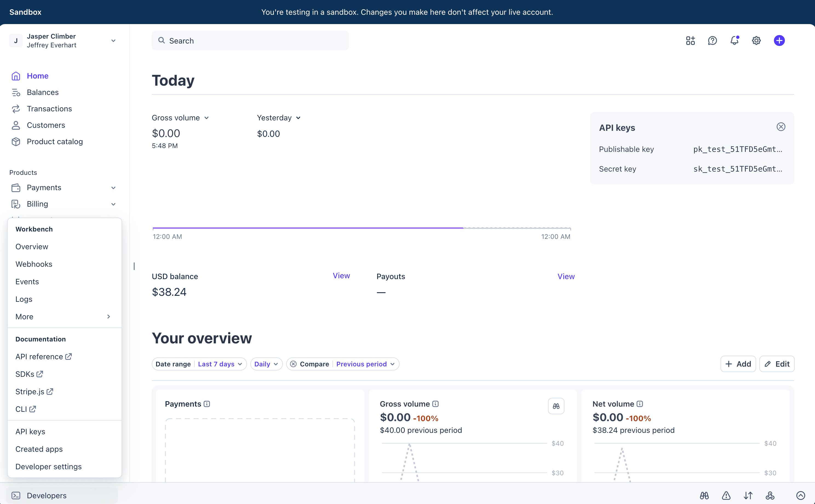Collapse the status bar with circled chevron icon

(800, 496)
